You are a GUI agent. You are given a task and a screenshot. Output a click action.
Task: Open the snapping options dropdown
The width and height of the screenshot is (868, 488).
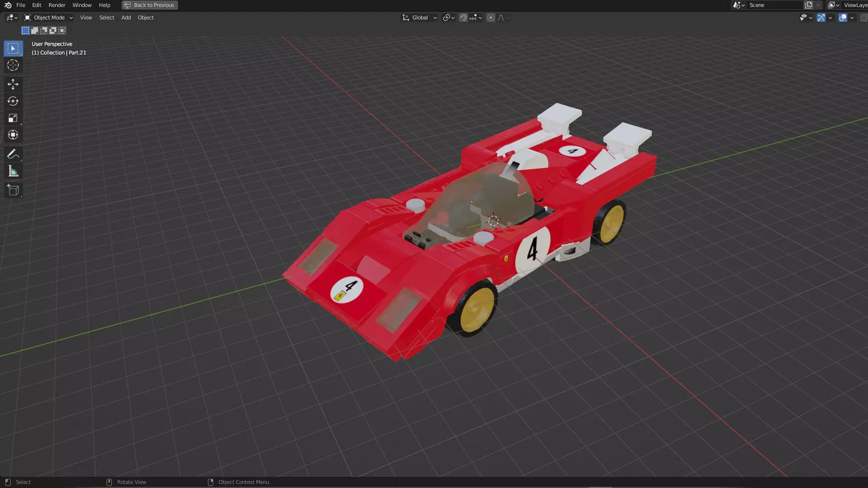click(476, 18)
